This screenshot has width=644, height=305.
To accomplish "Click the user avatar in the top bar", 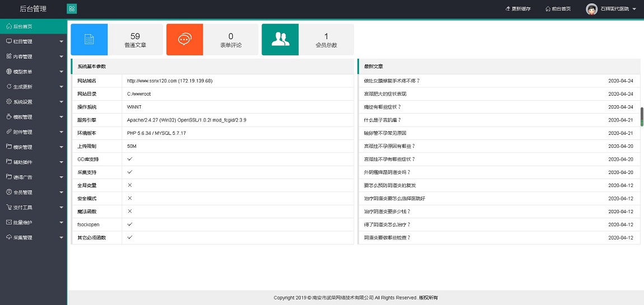I will point(591,9).
